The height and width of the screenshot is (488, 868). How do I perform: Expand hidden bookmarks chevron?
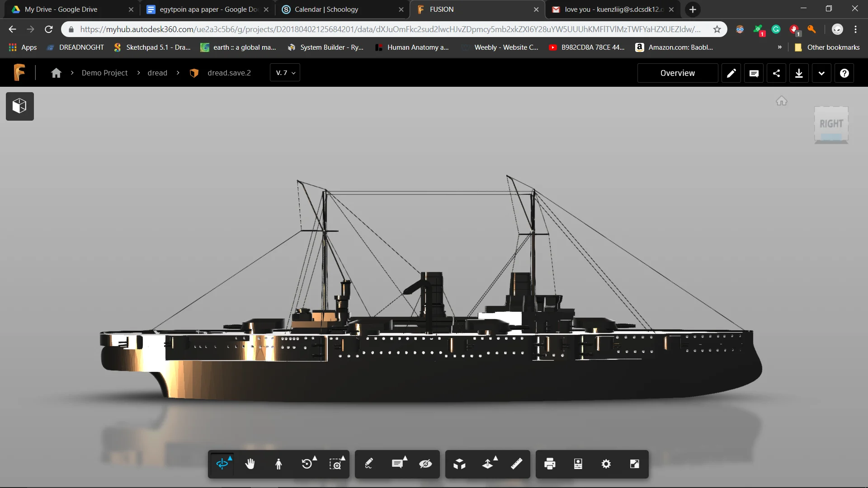pos(779,47)
